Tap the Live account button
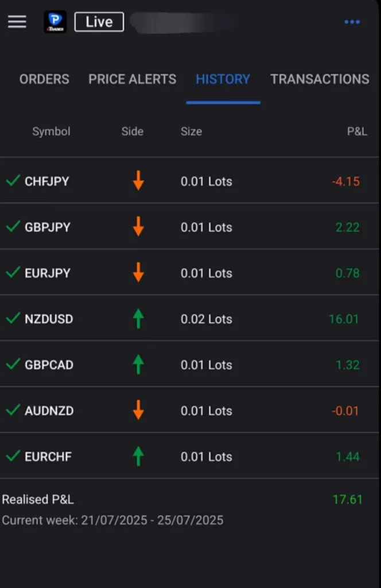 coord(99,22)
